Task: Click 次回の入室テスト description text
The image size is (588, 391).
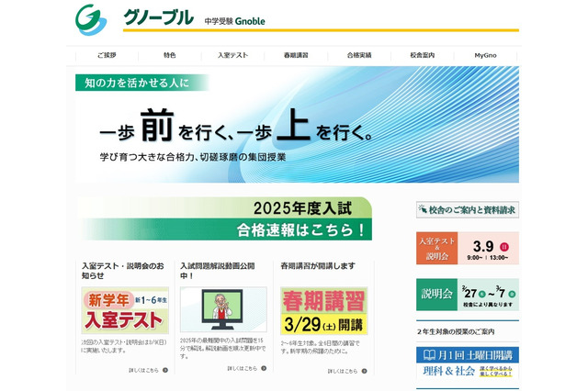Action: point(124,346)
